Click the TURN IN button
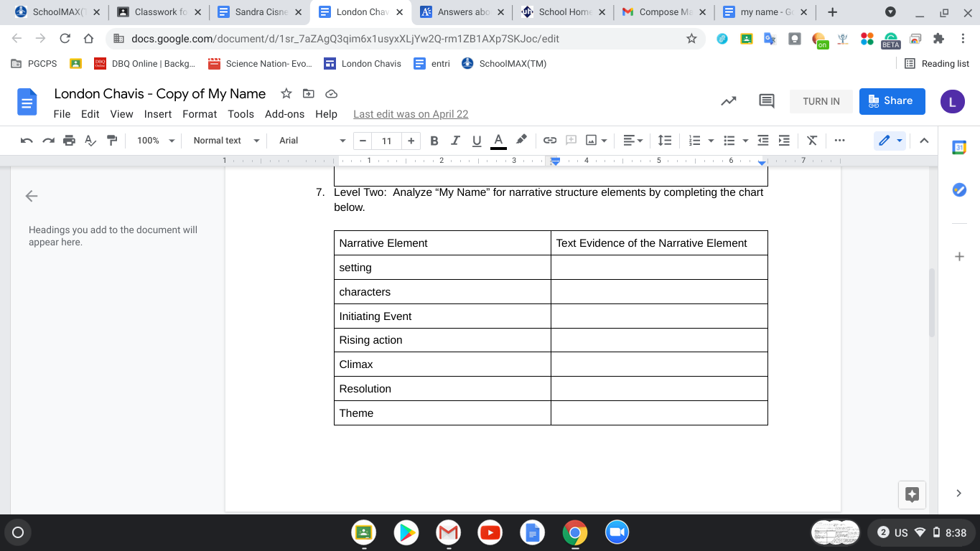Image resolution: width=980 pixels, height=551 pixels. click(821, 101)
